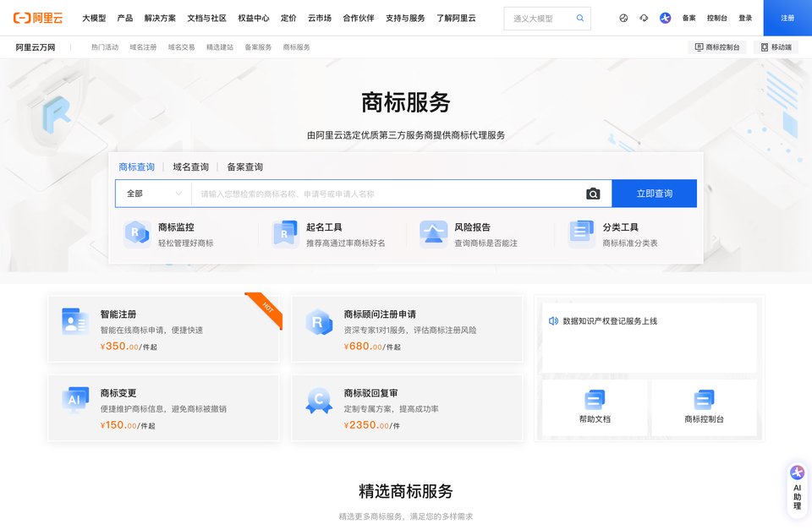
Task: Open the 云市场 menu
Action: [320, 18]
